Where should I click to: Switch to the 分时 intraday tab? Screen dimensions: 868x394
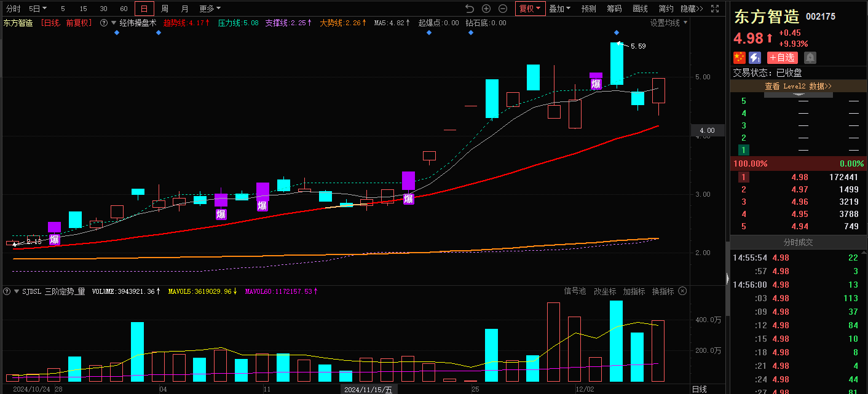click(13, 9)
